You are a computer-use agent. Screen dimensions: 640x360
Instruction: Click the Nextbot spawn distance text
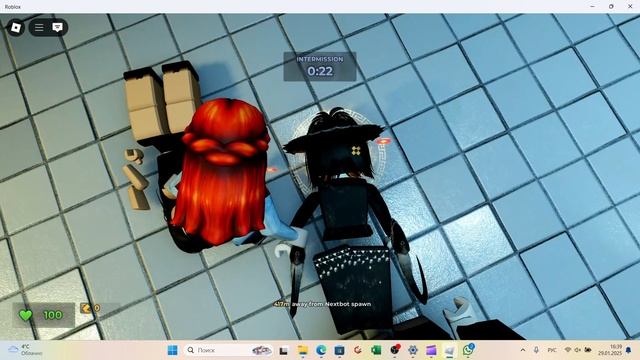(x=322, y=304)
